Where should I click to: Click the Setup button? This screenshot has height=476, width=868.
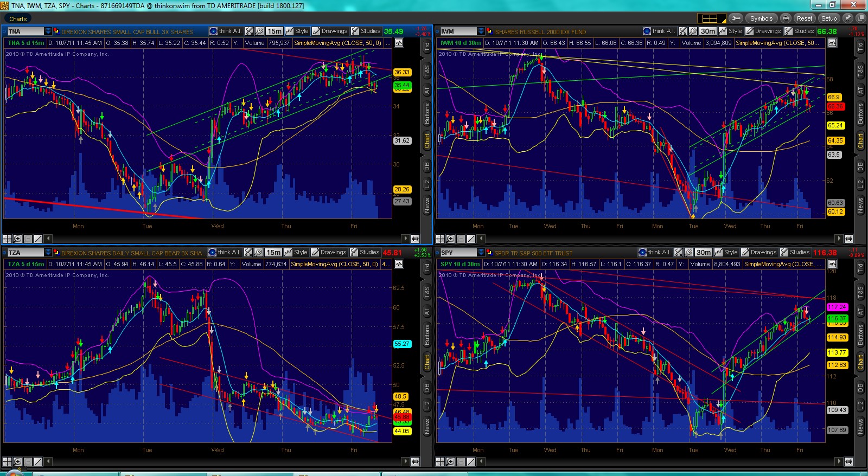click(829, 18)
